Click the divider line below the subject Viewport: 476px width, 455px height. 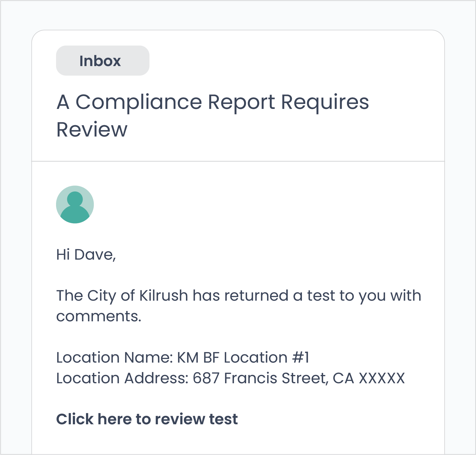pyautogui.click(x=238, y=161)
